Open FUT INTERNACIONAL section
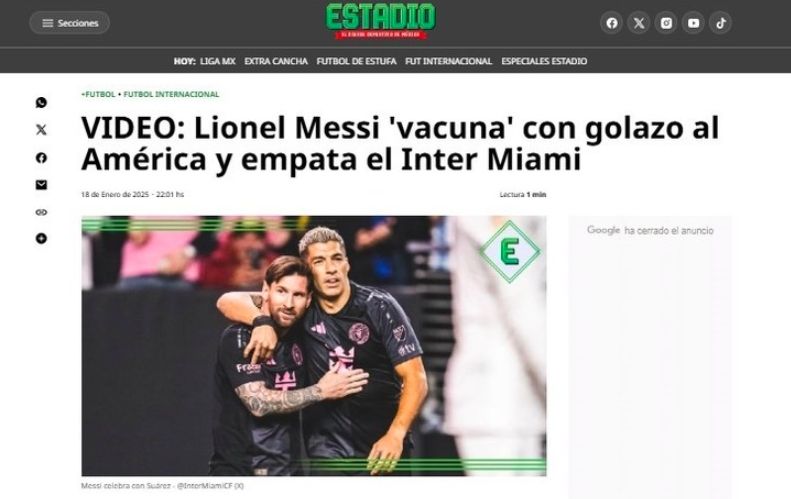This screenshot has width=791, height=499. point(448,61)
